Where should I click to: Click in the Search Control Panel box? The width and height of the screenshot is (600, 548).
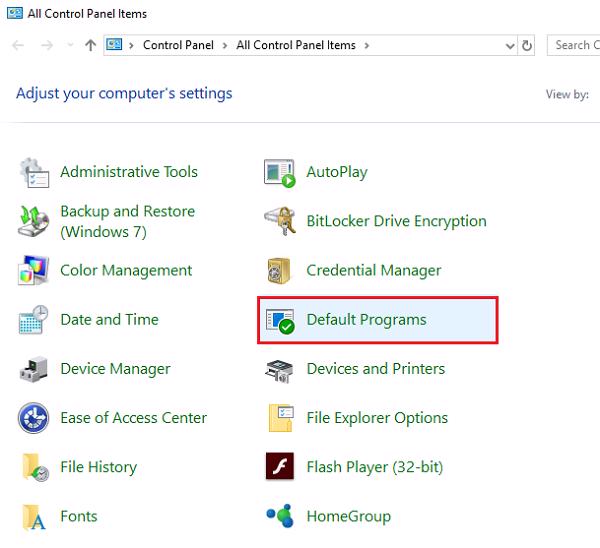(574, 45)
